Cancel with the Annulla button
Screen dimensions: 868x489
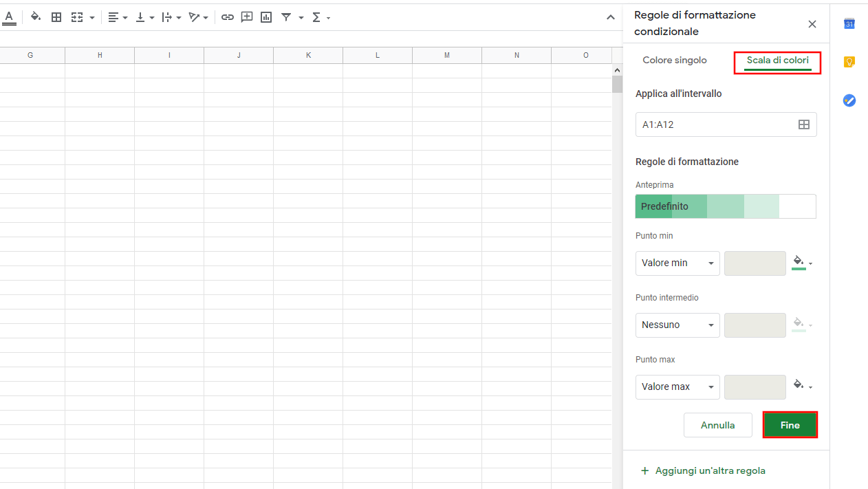pyautogui.click(x=717, y=425)
